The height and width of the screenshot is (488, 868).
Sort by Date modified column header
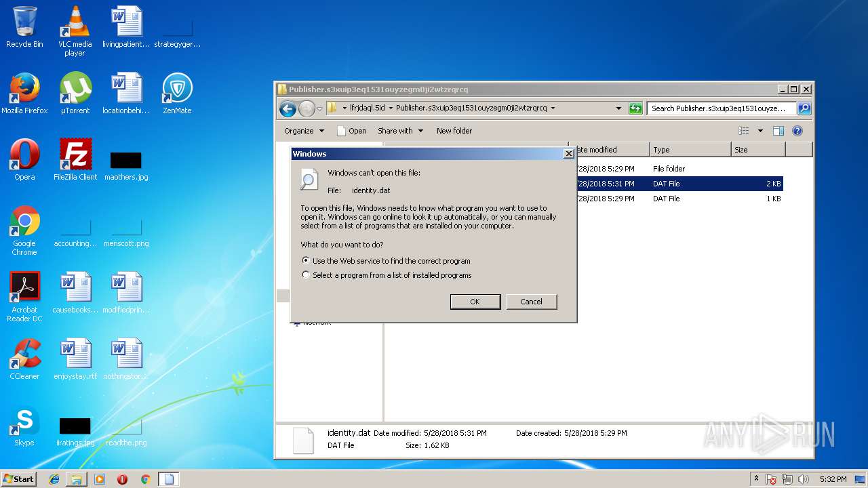609,150
